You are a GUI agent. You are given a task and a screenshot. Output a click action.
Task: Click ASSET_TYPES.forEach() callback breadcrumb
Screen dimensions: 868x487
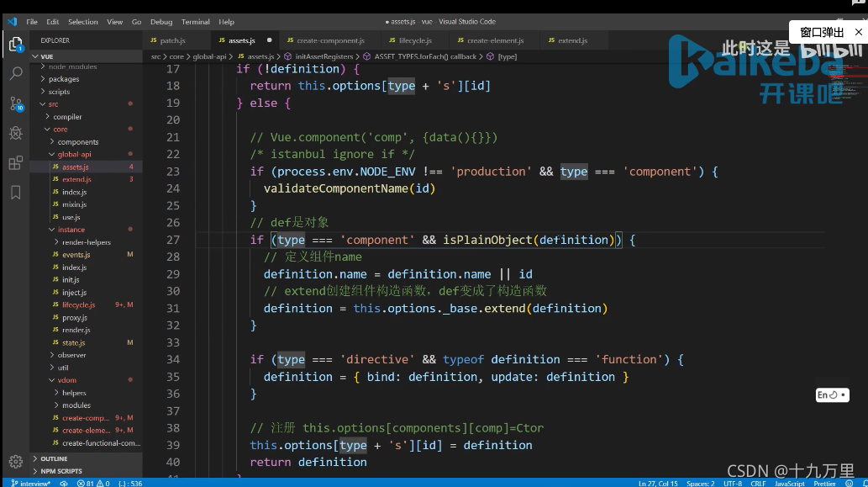(425, 56)
